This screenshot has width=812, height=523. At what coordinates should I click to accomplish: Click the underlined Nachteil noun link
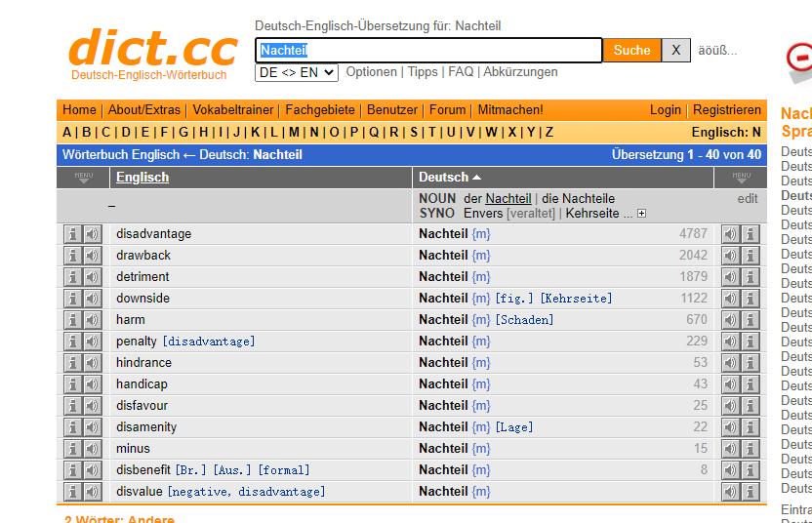click(x=508, y=199)
